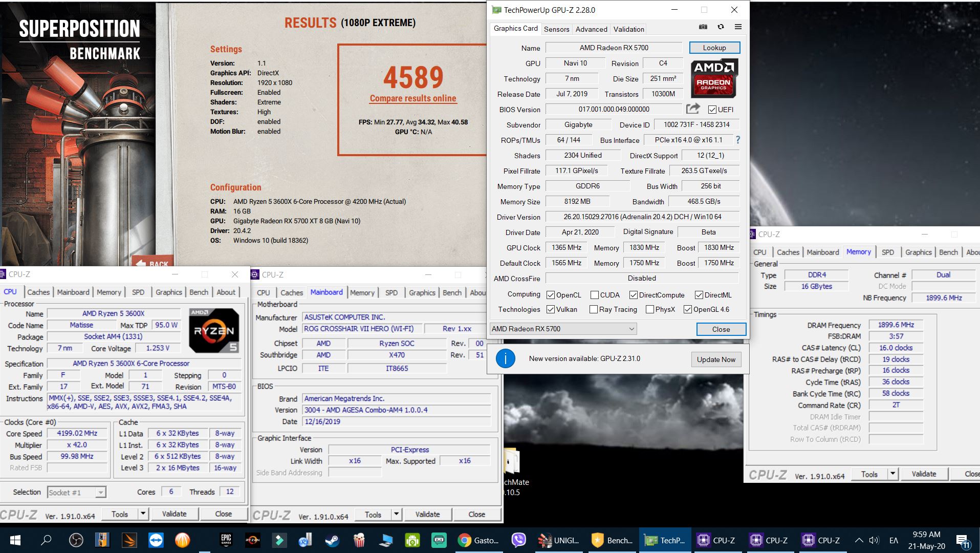Expand Tools arrow in CPU-Z CPU window
Screen dimensions: 980x553
[143, 514]
